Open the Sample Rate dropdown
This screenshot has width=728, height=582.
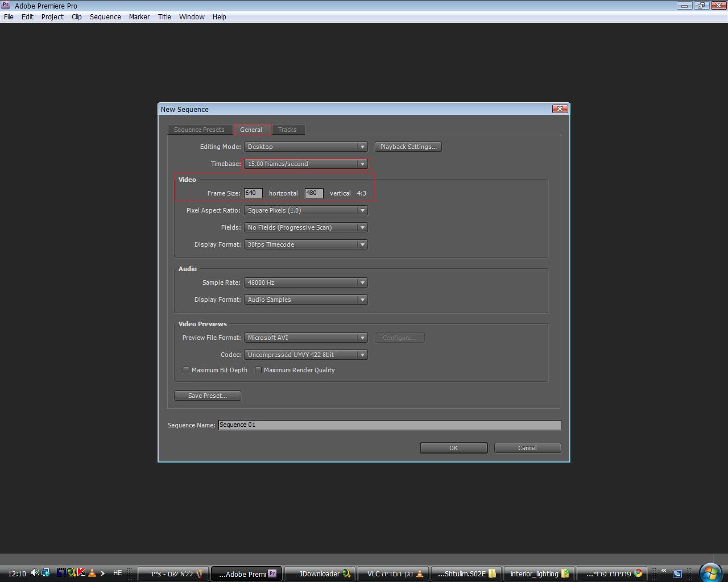306,282
